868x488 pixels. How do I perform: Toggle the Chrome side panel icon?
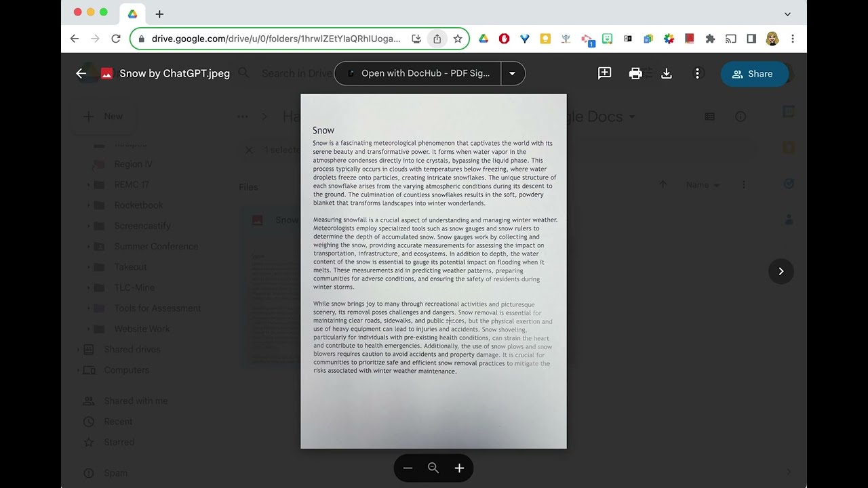click(751, 39)
